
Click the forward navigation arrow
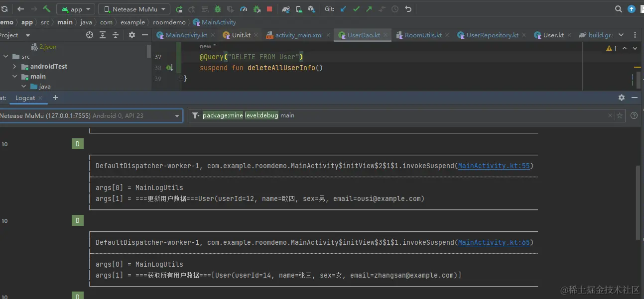tap(34, 9)
